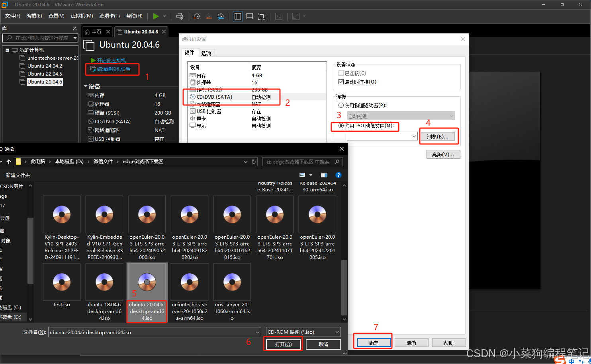Image resolution: width=591 pixels, height=364 pixels.
Task: Revert to snapshot toolbar icon
Action: coord(209,16)
